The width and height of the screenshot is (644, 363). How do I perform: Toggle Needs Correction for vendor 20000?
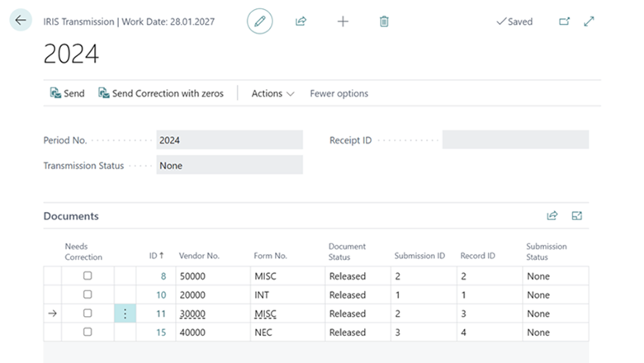88,295
